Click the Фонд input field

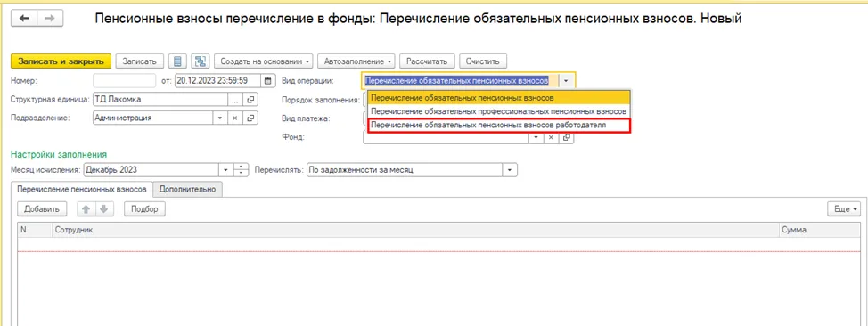446,137
